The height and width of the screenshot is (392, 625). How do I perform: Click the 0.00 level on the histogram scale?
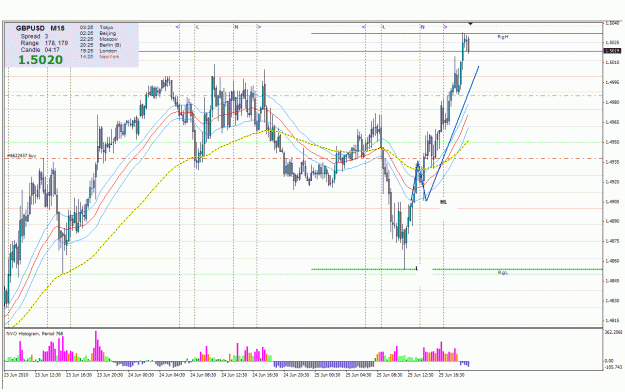coord(609,361)
